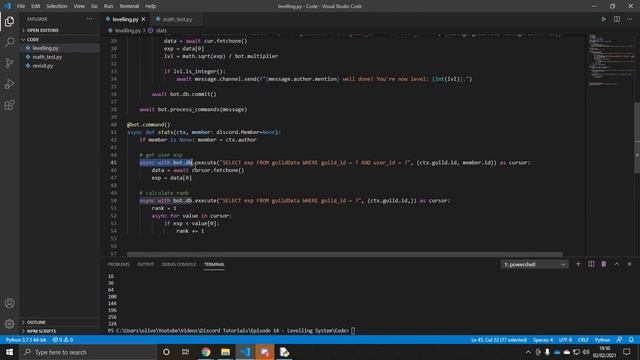
Task: Open the Terminal menu
Action: pyautogui.click(x=129, y=6)
